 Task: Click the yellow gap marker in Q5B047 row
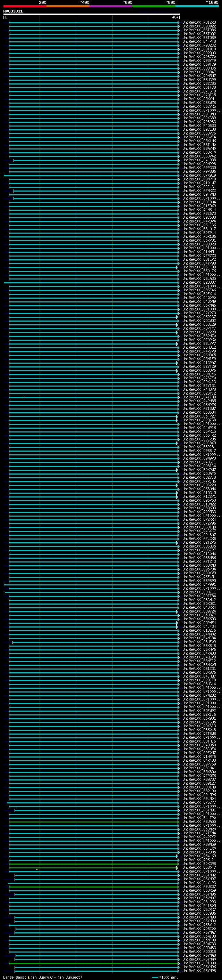pos(37,869)
